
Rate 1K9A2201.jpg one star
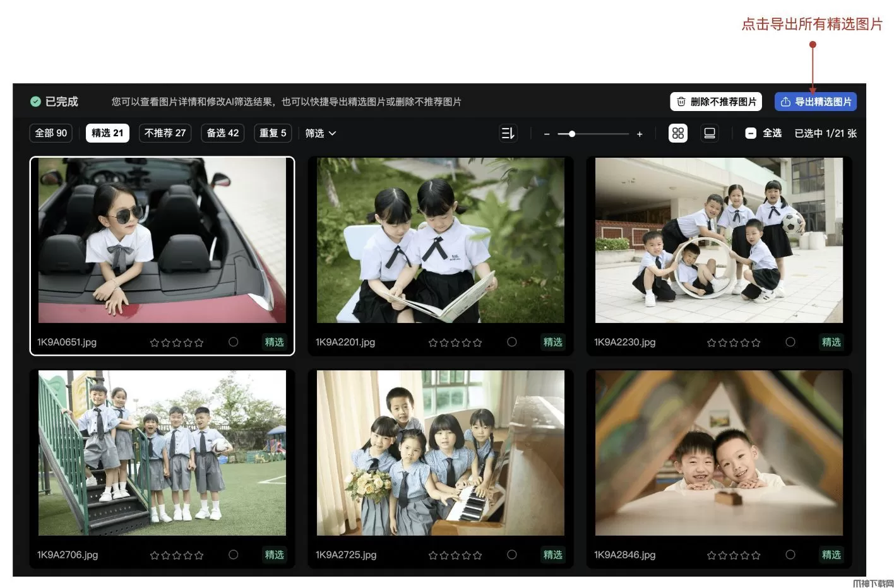tap(433, 343)
